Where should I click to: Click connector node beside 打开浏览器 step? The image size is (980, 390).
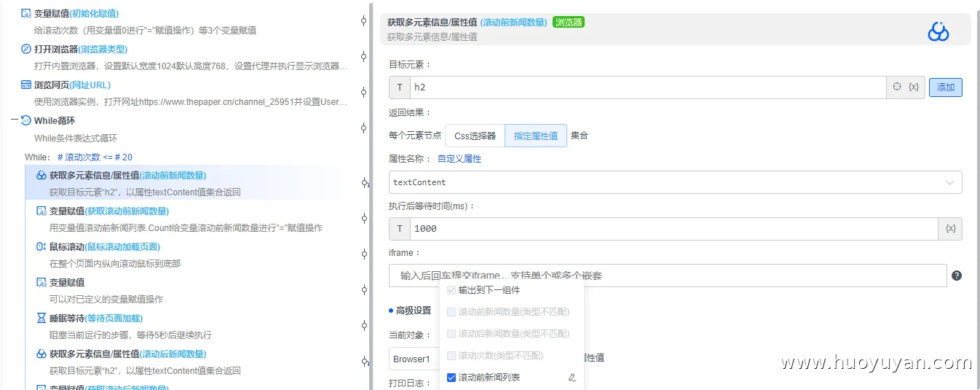click(x=363, y=57)
